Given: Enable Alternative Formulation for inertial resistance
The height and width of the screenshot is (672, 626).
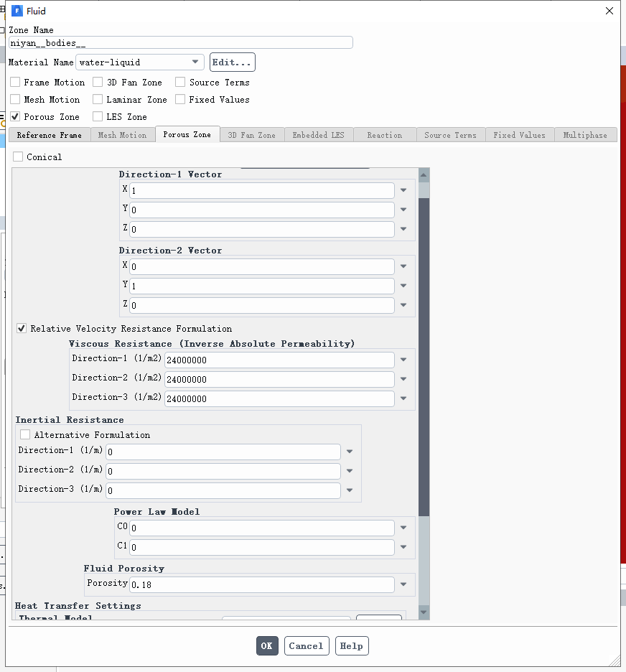Looking at the screenshot, I should 25,434.
